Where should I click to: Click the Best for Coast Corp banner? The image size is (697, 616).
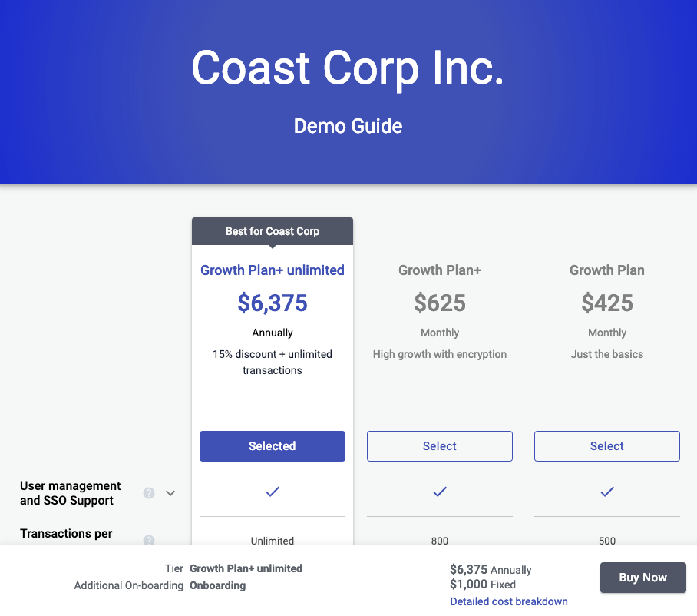[273, 231]
